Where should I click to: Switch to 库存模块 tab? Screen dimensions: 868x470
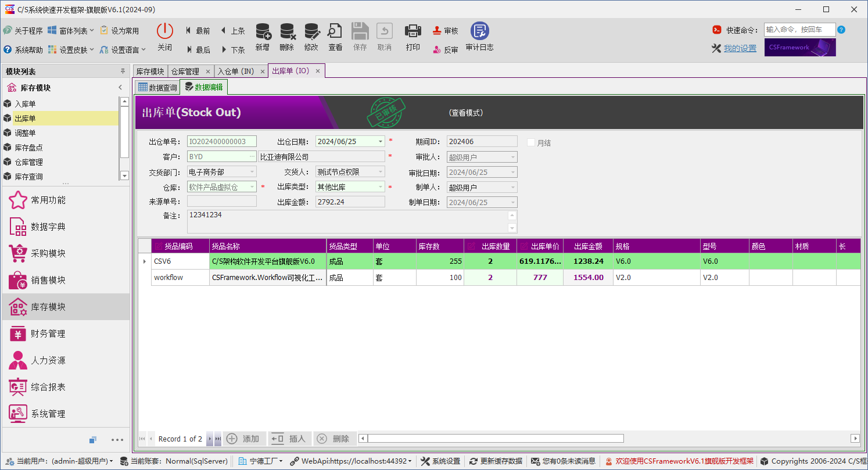click(x=150, y=71)
